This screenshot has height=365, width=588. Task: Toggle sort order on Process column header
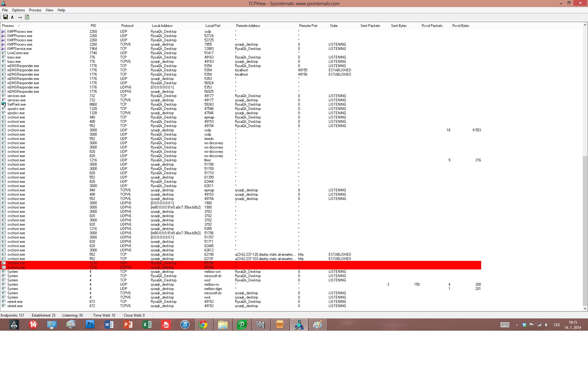click(x=8, y=26)
